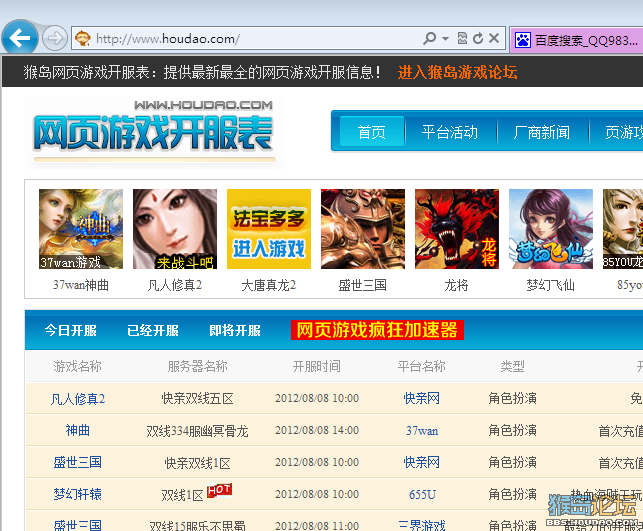Screen dimensions: 643x531
Task: Open the 凡人修真2 game link in table
Action: coord(78,399)
